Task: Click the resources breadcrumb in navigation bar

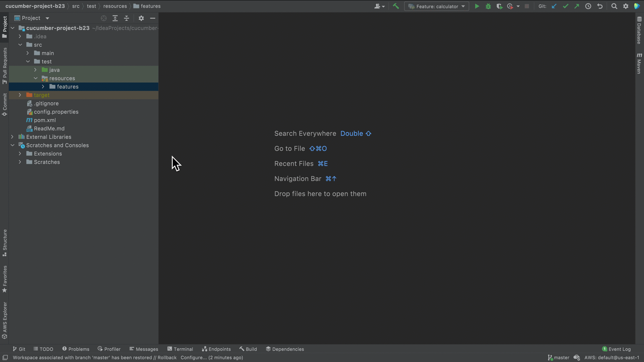Action: tap(115, 6)
